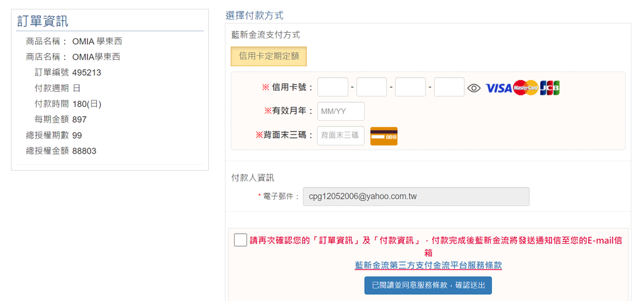This screenshot has width=644, height=301.
Task: Select the 信用卡定期定額 payment tab
Action: 269,56
